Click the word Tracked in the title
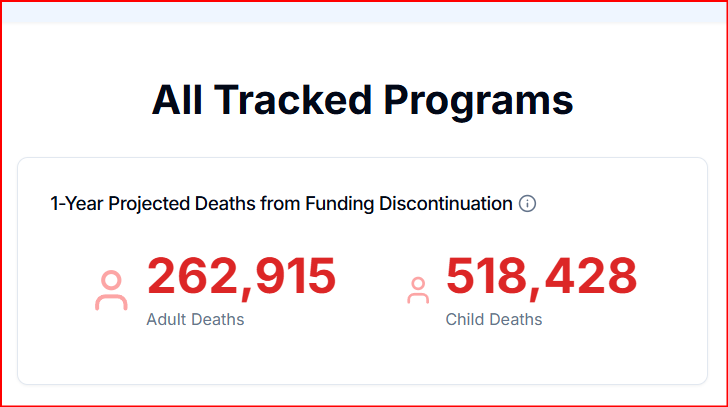This screenshot has height=407, width=728. click(x=293, y=101)
